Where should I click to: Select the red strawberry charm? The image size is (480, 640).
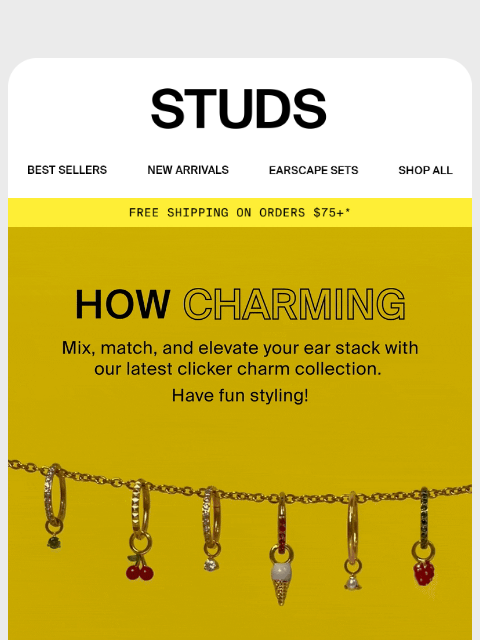424,572
